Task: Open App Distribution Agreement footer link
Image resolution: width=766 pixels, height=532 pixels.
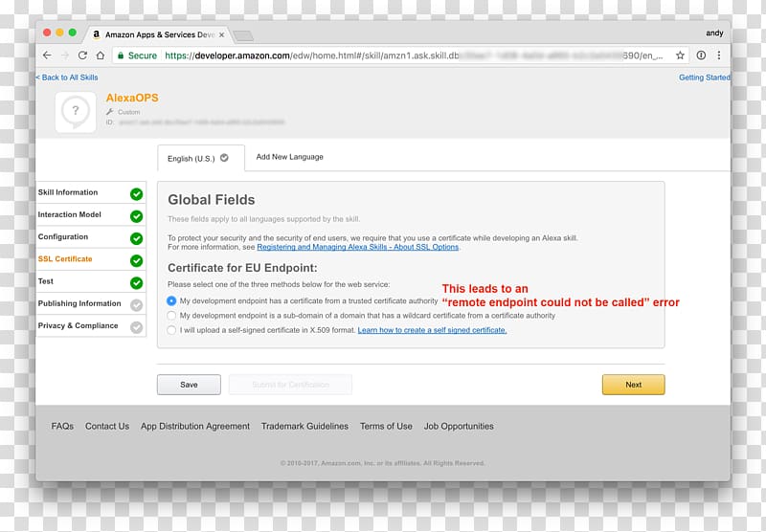Action: 195,426
